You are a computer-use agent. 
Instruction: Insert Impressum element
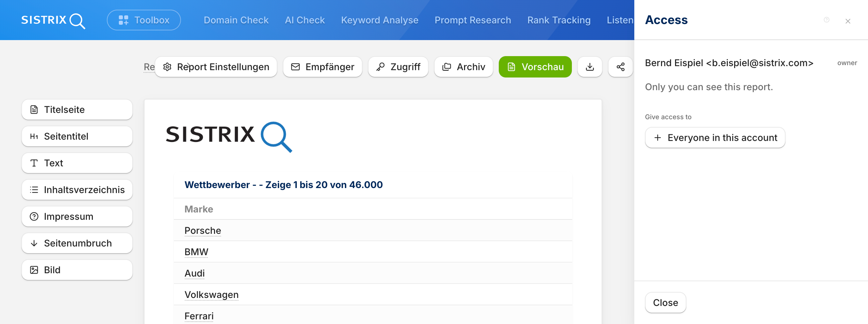click(77, 216)
